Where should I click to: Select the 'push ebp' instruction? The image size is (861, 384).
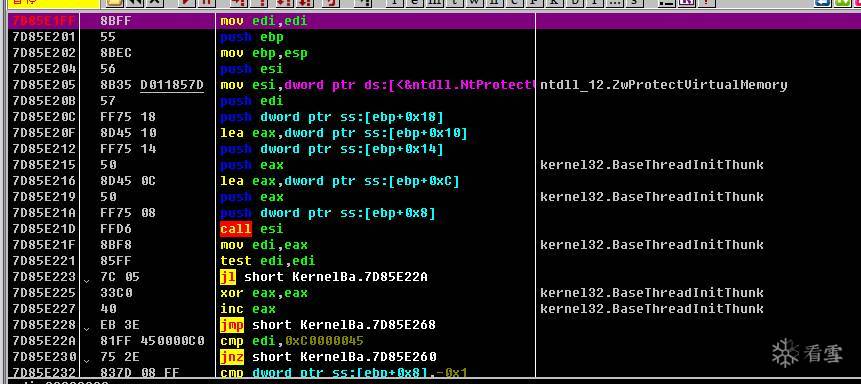251,37
